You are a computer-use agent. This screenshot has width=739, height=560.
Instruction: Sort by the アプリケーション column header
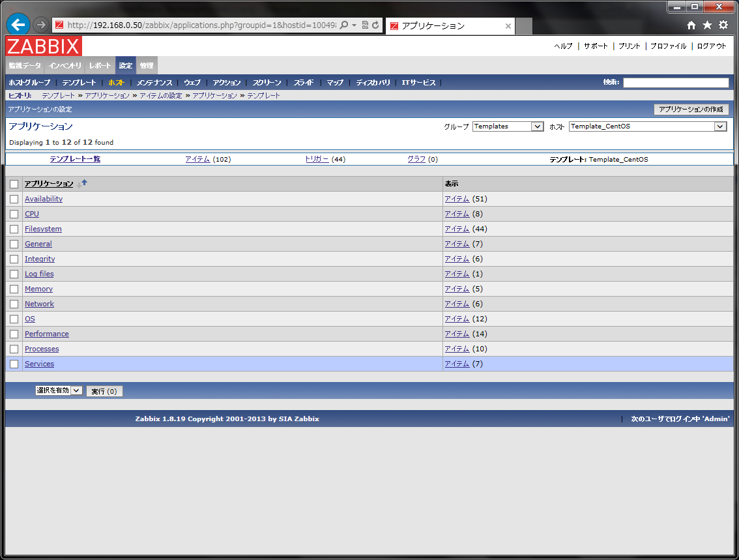click(49, 184)
